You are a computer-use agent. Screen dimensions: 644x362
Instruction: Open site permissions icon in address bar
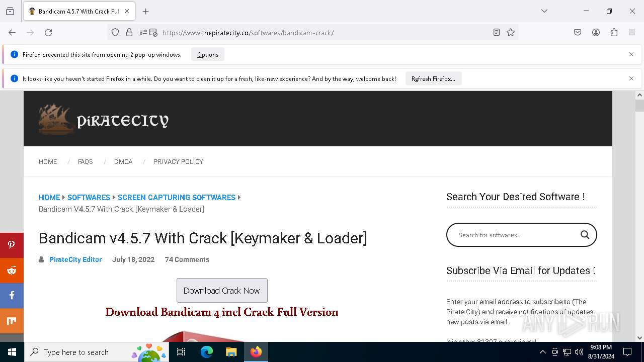(143, 33)
